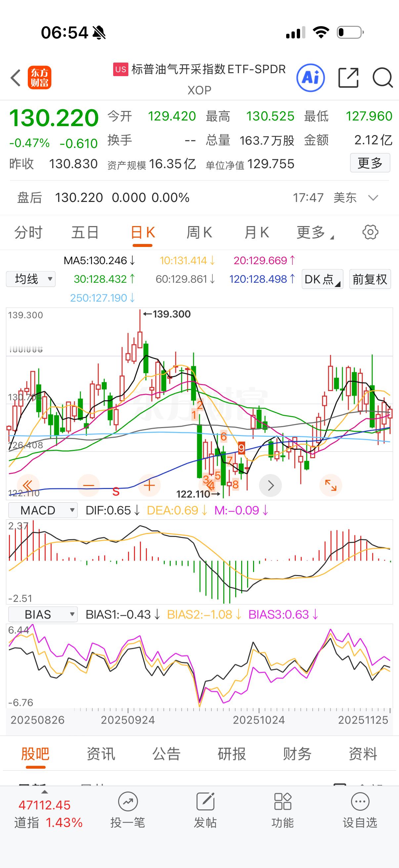The image size is (399, 868).
Task: Tap the orange 9 sequence marker
Action: [x=242, y=449]
